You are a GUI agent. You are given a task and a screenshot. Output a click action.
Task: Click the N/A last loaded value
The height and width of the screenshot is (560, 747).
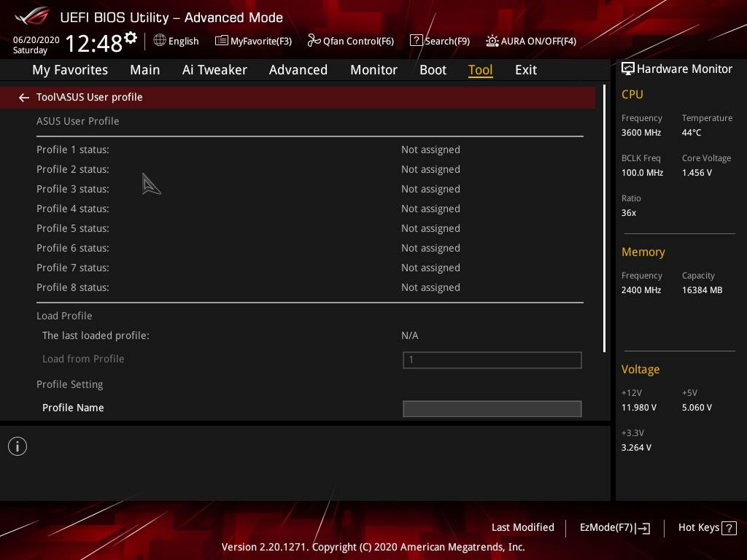pyautogui.click(x=410, y=335)
